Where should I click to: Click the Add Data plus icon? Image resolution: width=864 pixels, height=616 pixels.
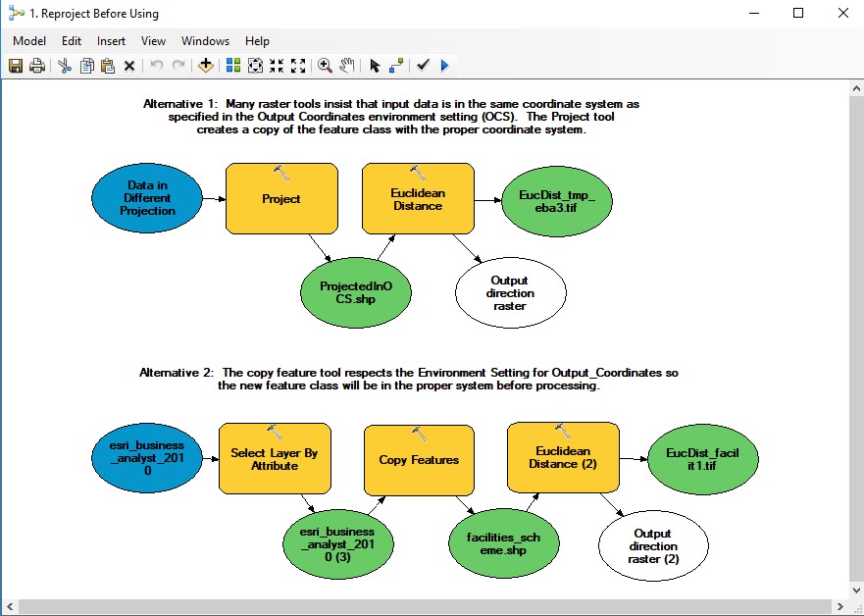tap(206, 66)
